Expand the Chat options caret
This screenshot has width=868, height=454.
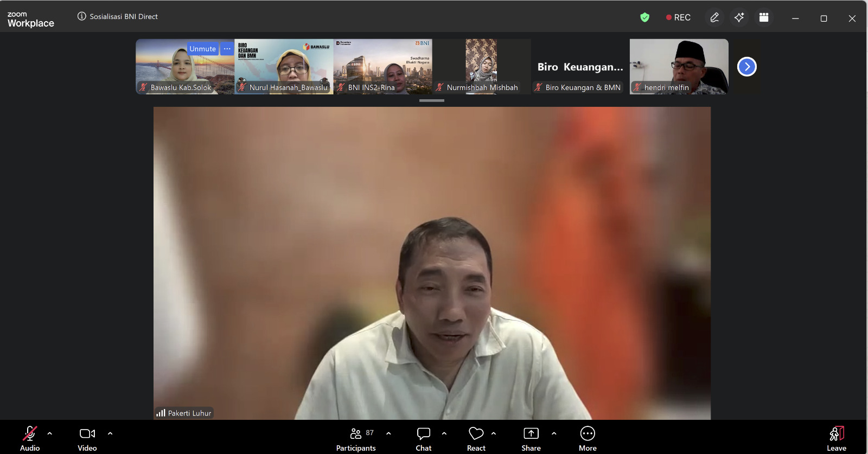point(444,433)
